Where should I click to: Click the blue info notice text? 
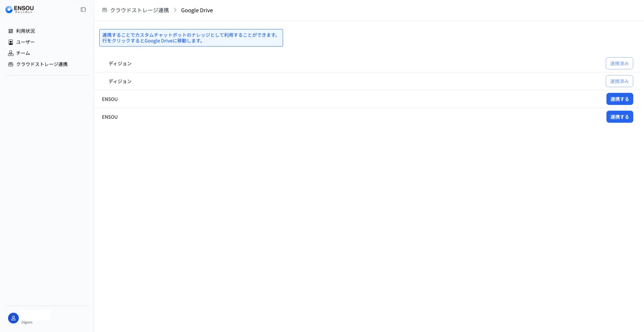pyautogui.click(x=191, y=38)
